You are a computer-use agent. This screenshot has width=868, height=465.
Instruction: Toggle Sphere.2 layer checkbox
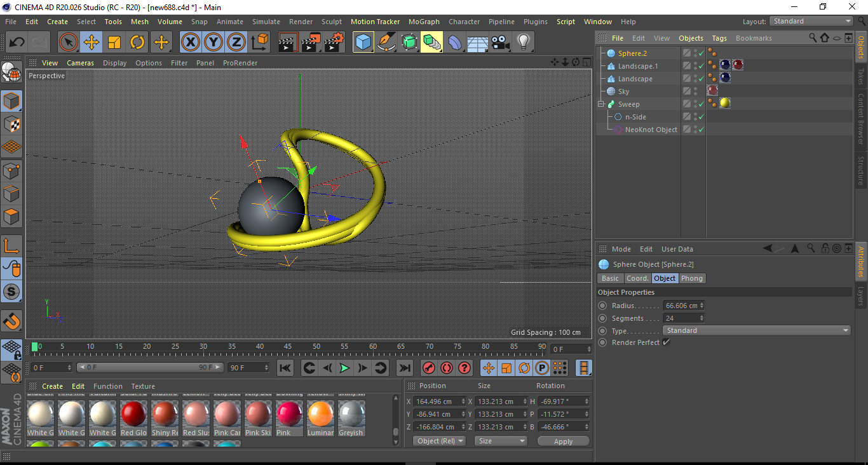687,53
